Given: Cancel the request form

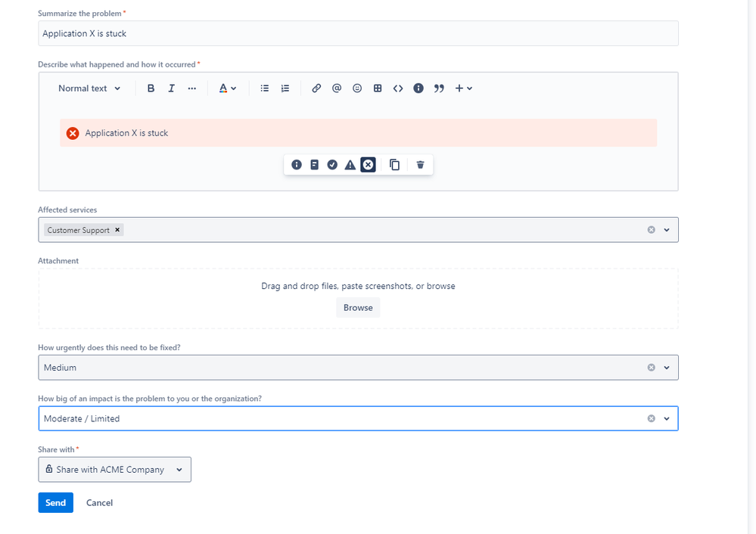Looking at the screenshot, I should [x=100, y=503].
